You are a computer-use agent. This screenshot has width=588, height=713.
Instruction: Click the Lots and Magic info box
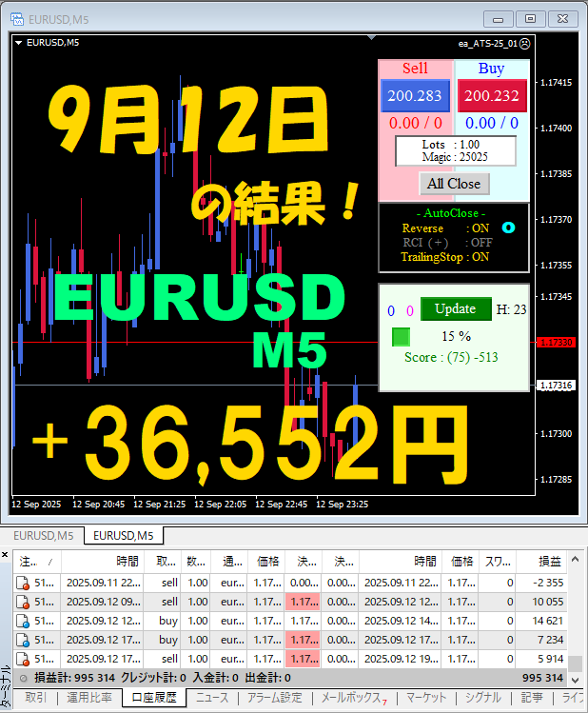[x=456, y=151]
